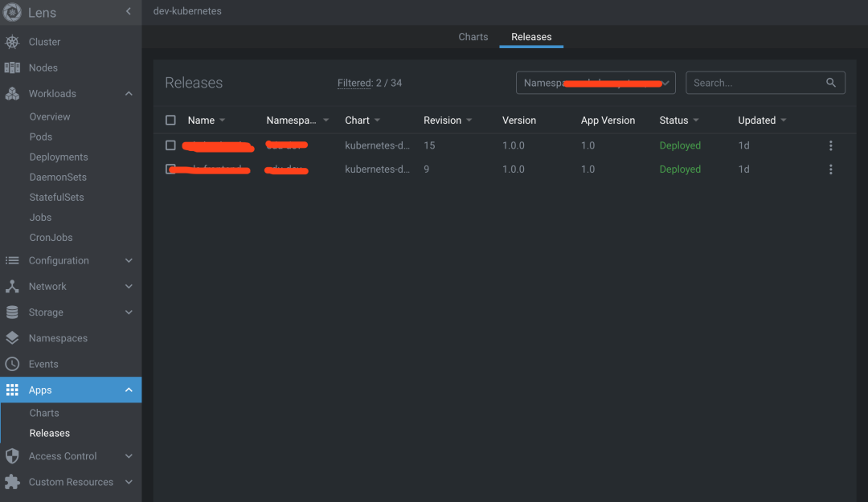The width and height of the screenshot is (868, 502).
Task: Open Deployments in the sidebar
Action: pyautogui.click(x=59, y=157)
